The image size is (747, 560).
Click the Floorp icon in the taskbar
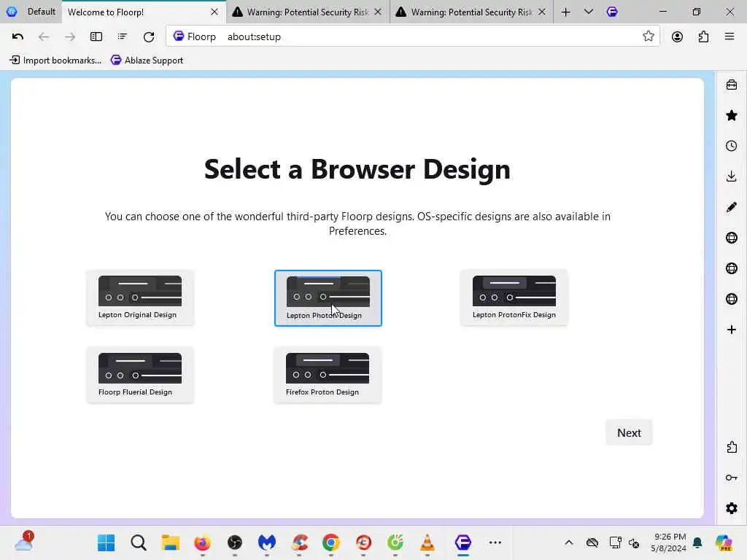[463, 542]
